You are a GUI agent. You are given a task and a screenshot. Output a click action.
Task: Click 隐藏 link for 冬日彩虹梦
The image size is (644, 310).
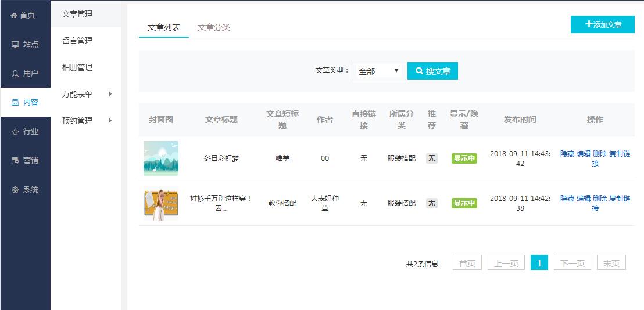click(567, 154)
